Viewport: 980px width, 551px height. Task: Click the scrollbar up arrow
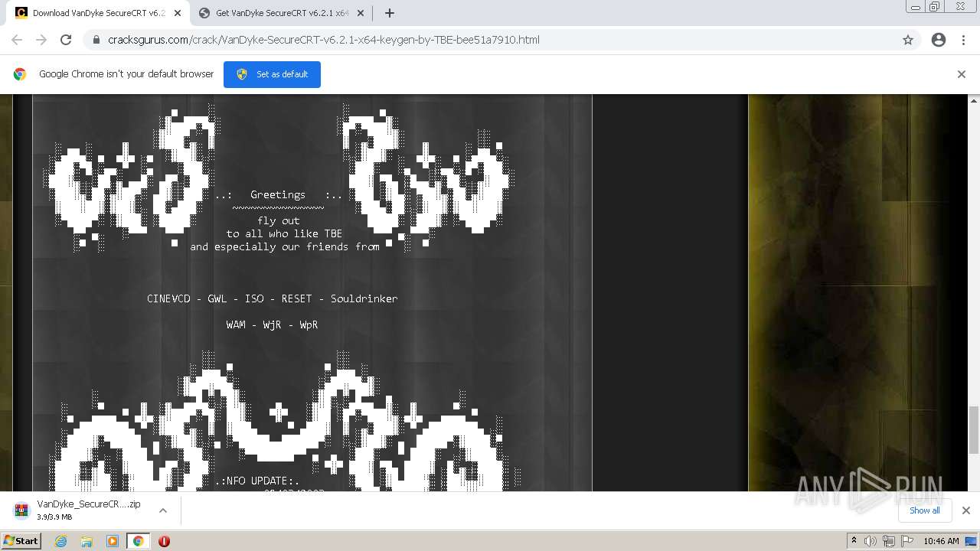(x=974, y=100)
